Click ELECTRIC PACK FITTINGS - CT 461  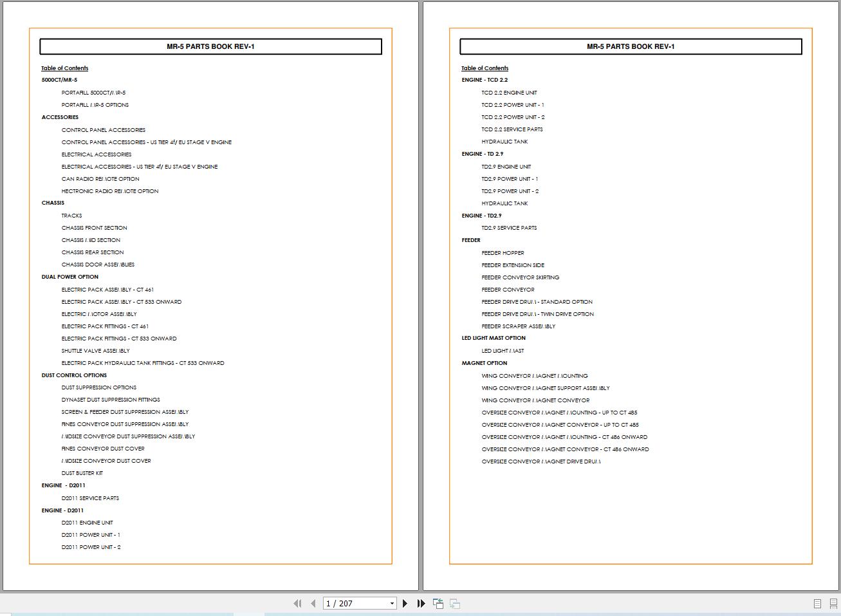click(105, 326)
